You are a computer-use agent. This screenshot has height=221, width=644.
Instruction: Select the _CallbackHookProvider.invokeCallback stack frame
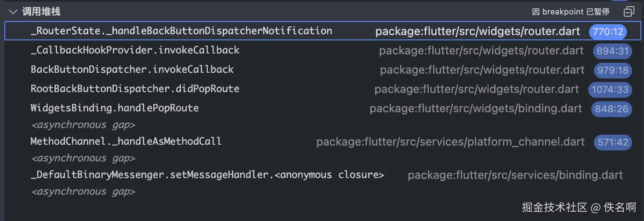(135, 50)
